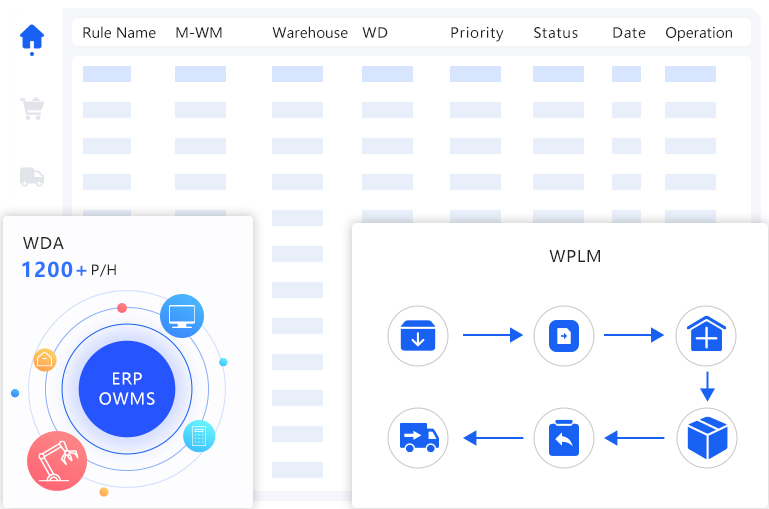Click the teal calculator icon
The width and height of the screenshot is (769, 509).
(199, 435)
